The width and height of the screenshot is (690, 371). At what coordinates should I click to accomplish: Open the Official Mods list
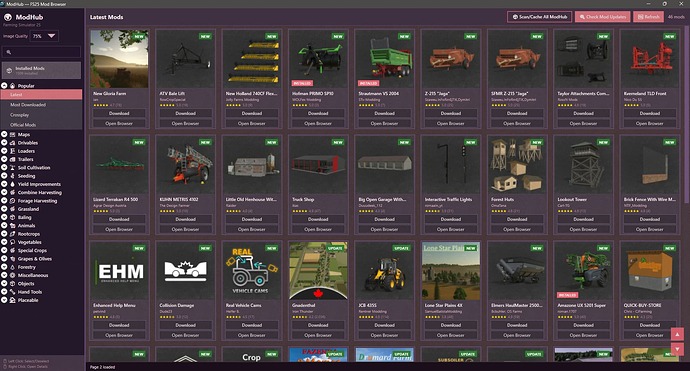[41, 125]
